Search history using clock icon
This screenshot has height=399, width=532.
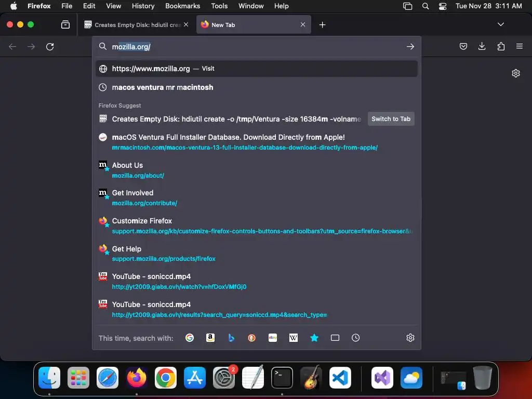coord(355,338)
